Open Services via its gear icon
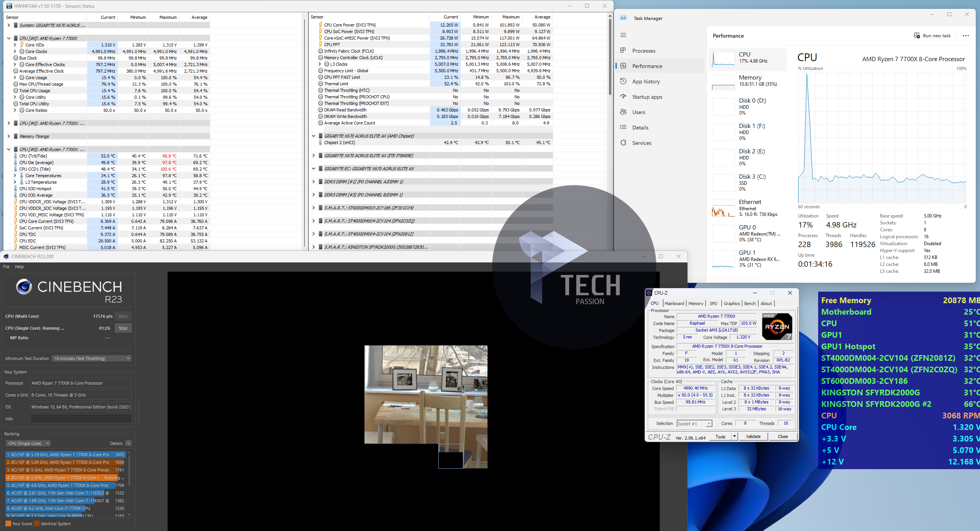The height and width of the screenshot is (531, 980). pos(623,143)
